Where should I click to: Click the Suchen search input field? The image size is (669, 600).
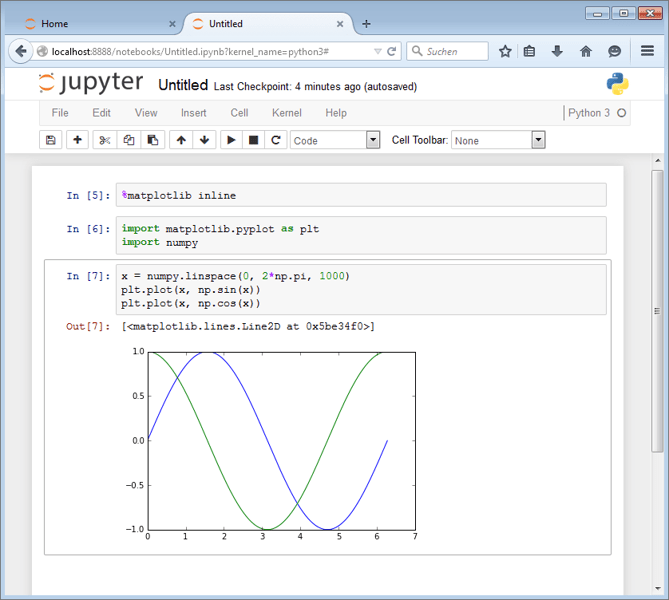coord(452,51)
